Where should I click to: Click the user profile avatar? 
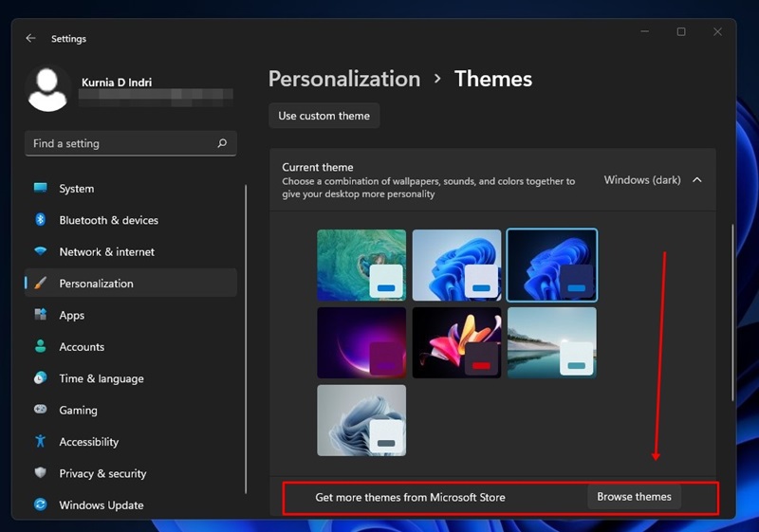pos(47,90)
